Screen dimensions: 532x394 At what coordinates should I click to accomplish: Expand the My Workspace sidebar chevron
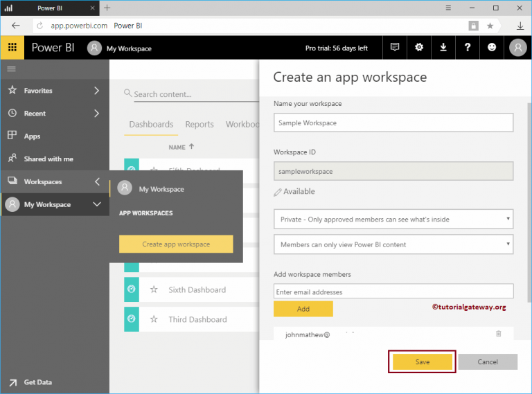click(97, 204)
